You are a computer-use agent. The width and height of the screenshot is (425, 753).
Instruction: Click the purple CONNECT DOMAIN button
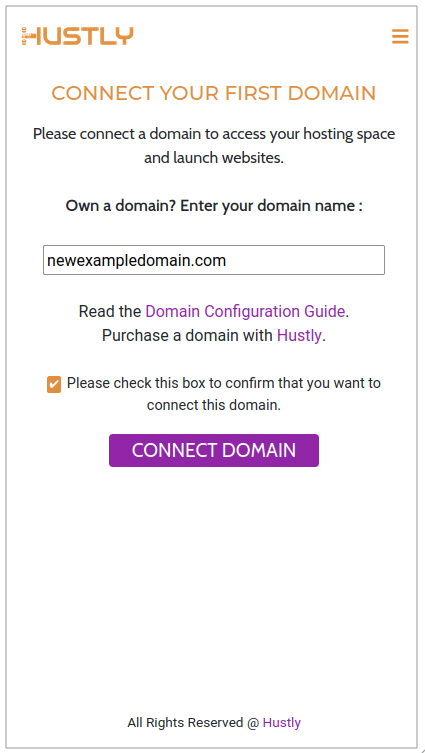pos(214,450)
